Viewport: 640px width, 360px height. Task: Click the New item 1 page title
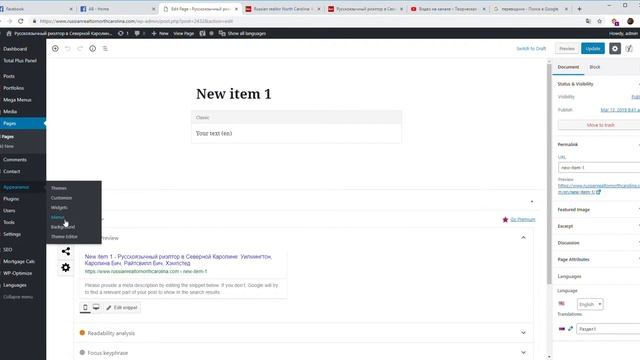pos(233,94)
